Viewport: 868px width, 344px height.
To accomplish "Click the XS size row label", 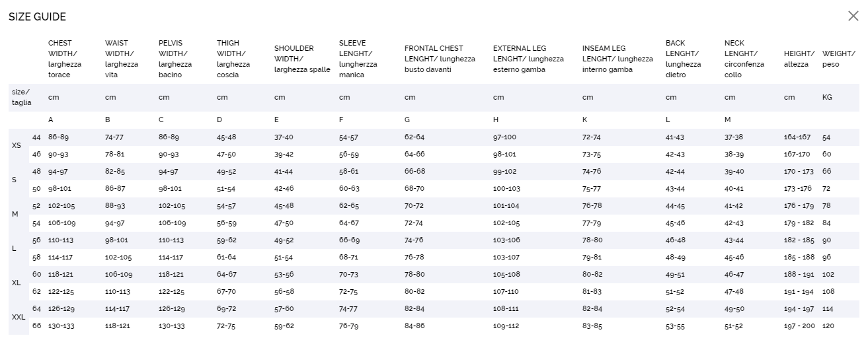I will click(17, 145).
